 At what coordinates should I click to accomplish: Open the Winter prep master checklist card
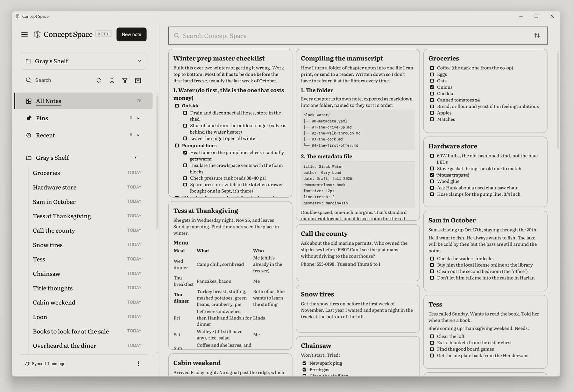point(230,123)
